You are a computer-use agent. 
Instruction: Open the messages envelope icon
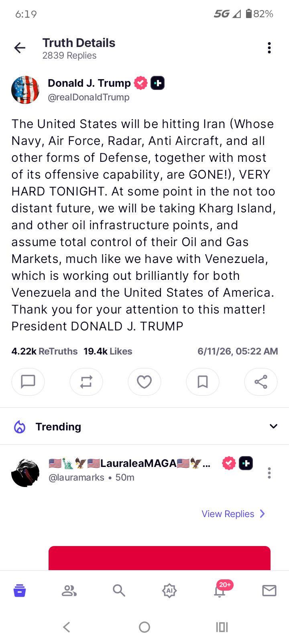[269, 591]
